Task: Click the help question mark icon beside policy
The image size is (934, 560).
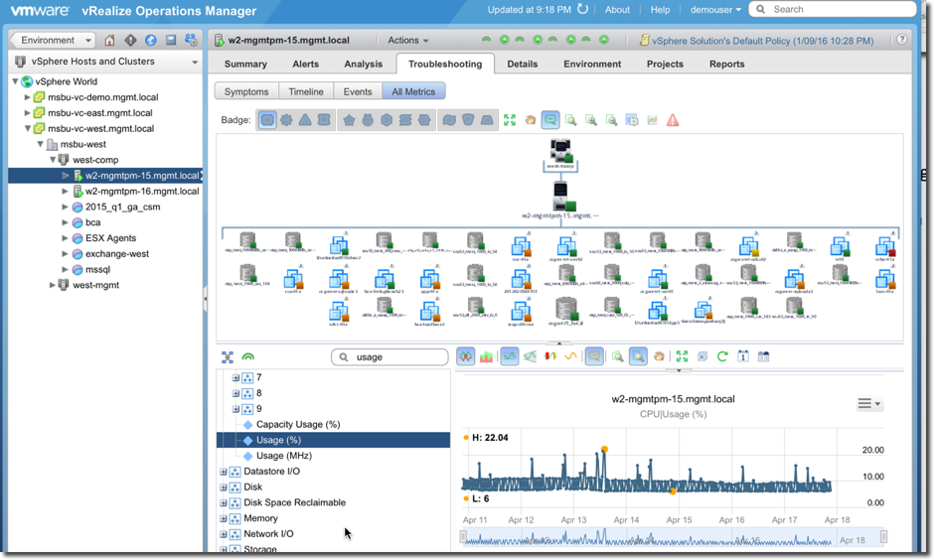Action: point(901,41)
